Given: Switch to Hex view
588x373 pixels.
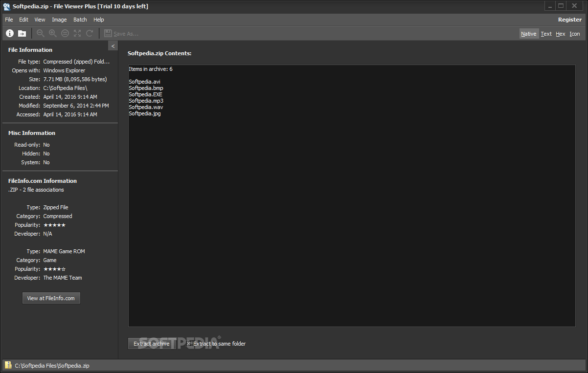Looking at the screenshot, I should 561,34.
